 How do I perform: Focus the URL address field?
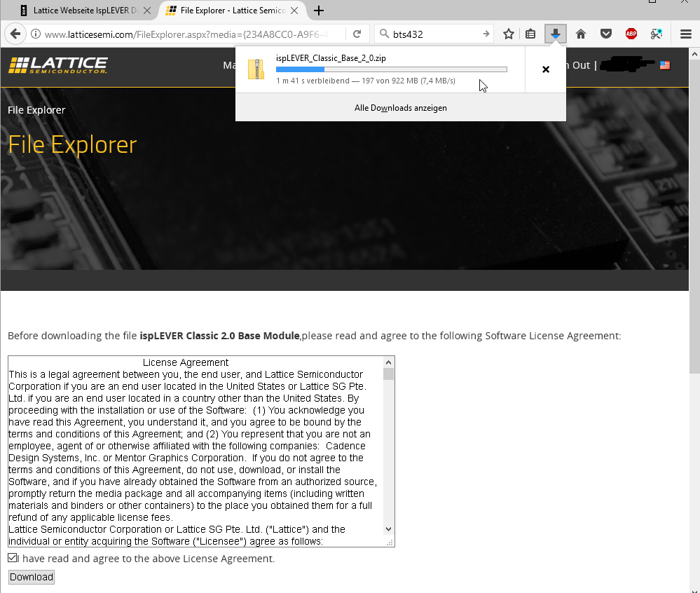pyautogui.click(x=186, y=34)
